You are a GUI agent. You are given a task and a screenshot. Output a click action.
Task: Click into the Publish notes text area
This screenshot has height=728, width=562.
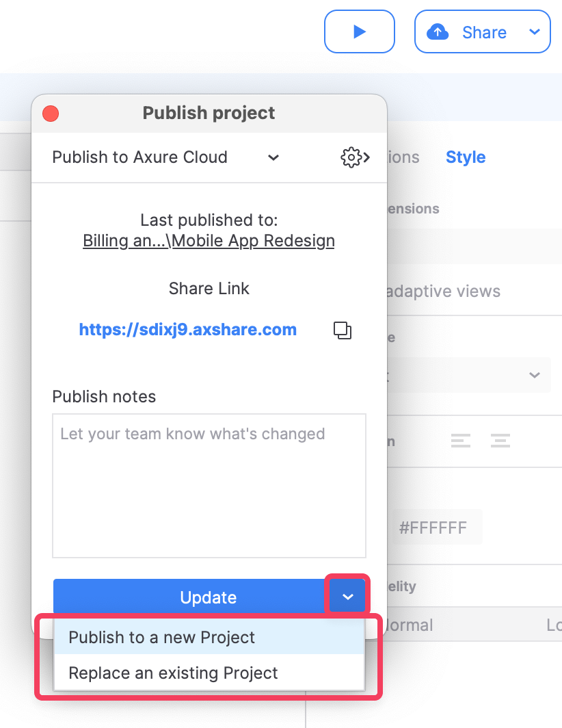[209, 485]
